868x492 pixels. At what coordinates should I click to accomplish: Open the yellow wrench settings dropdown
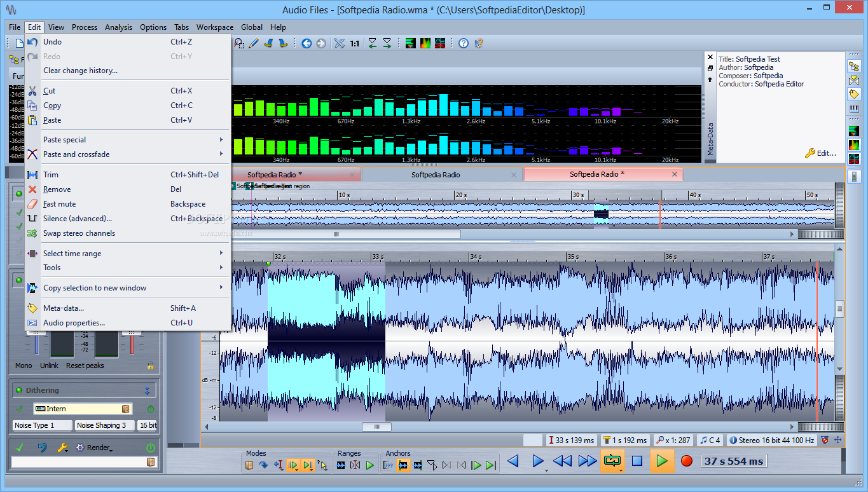pyautogui.click(x=63, y=448)
